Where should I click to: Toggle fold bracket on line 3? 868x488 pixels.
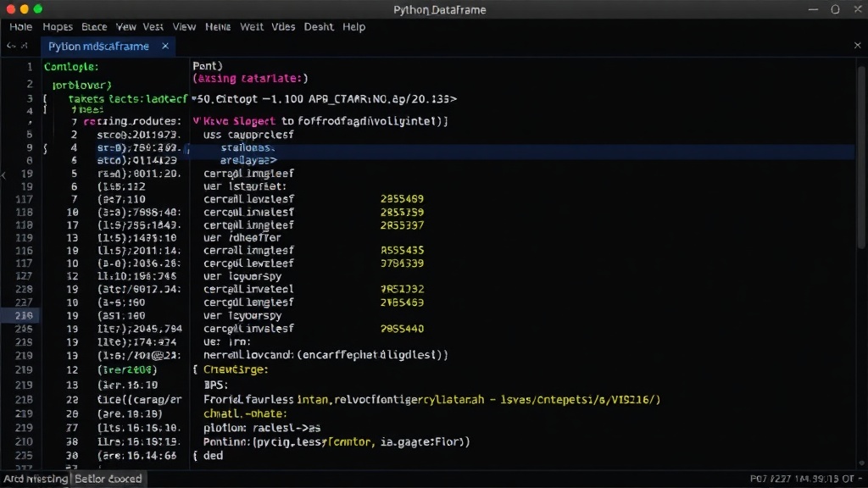(45, 99)
